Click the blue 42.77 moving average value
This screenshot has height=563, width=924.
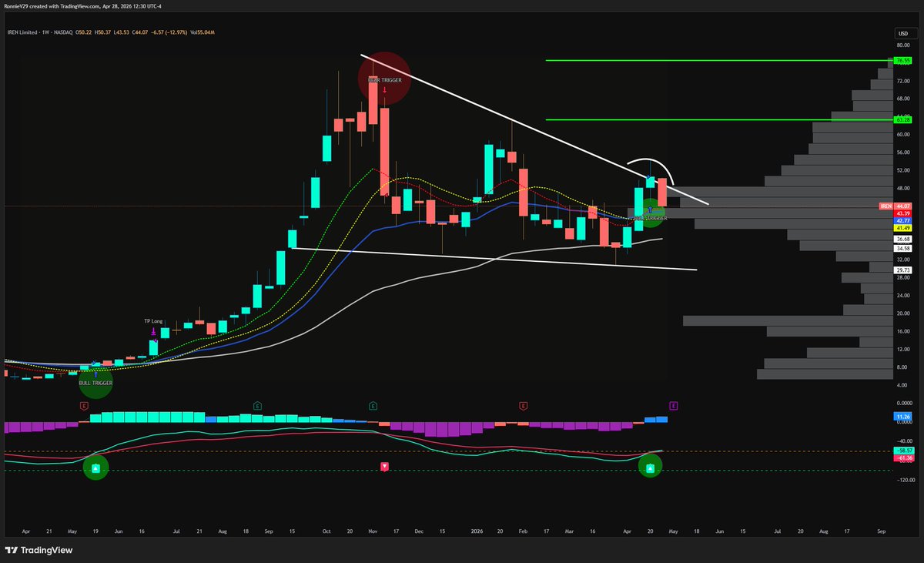click(x=902, y=220)
